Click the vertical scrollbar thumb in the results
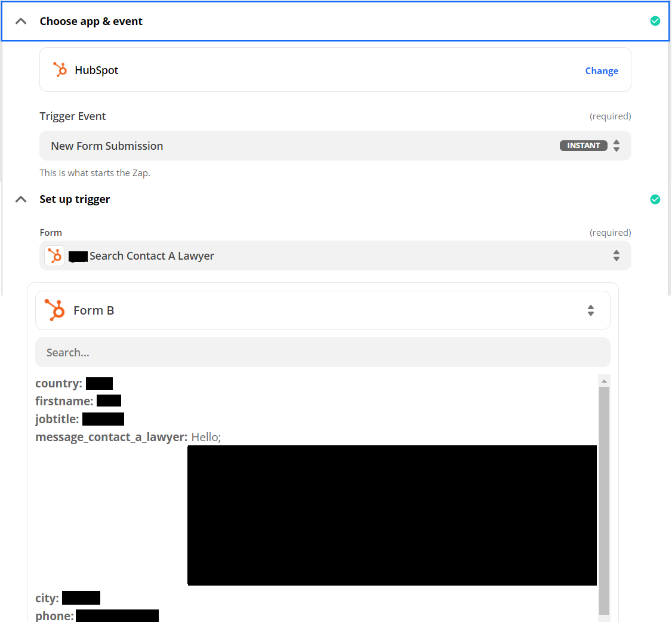This screenshot has height=622, width=672. pyautogui.click(x=604, y=500)
